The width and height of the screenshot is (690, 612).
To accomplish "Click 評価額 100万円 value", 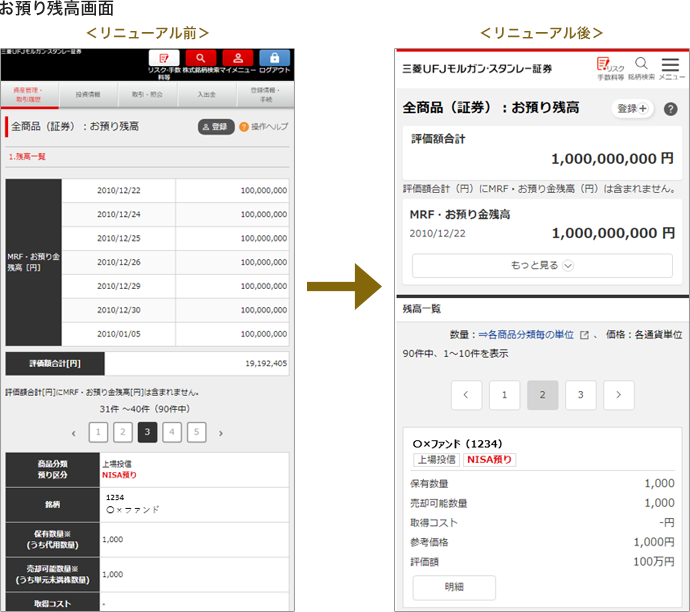I will [653, 562].
